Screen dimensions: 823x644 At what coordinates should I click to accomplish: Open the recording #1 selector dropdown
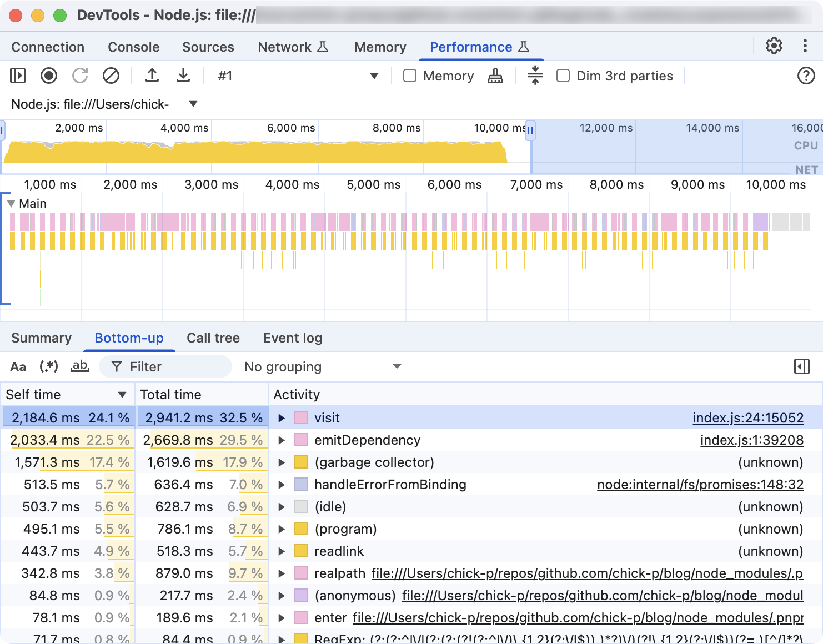(x=299, y=76)
